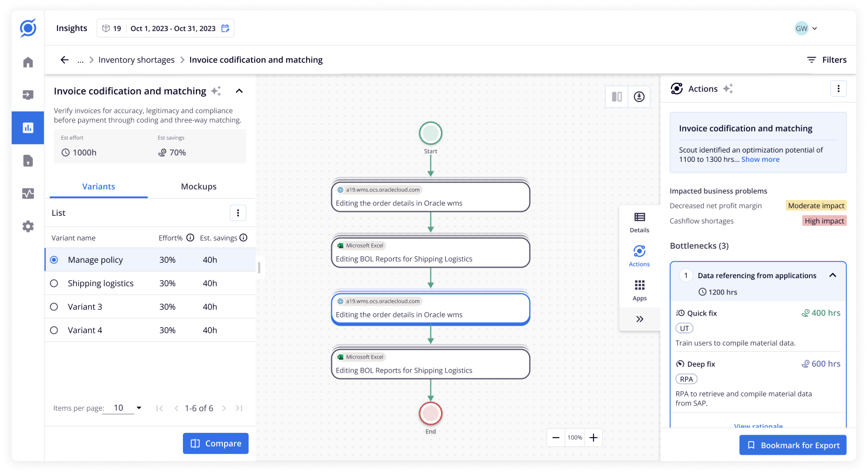Viewport: 868px width, 474px height.
Task: Open the items per page dropdown
Action: (127, 407)
